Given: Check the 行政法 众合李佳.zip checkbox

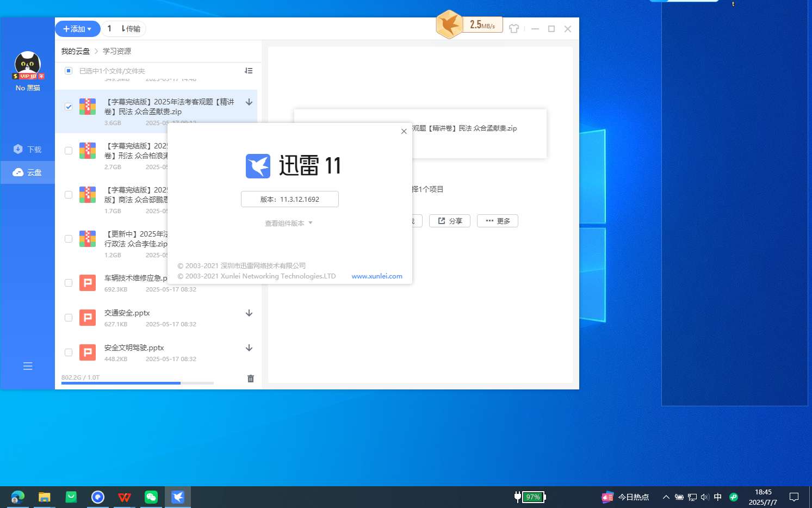Looking at the screenshot, I should [x=69, y=239].
